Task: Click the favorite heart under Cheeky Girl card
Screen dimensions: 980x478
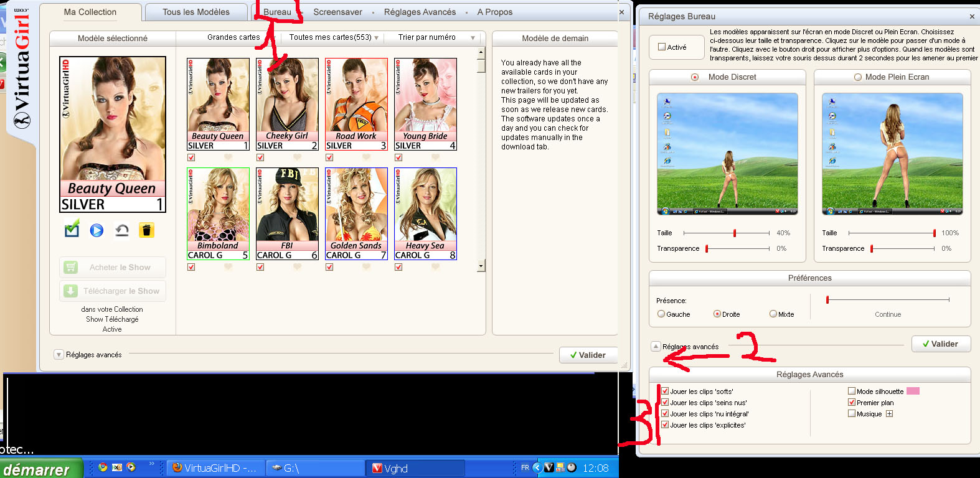Action: click(297, 157)
